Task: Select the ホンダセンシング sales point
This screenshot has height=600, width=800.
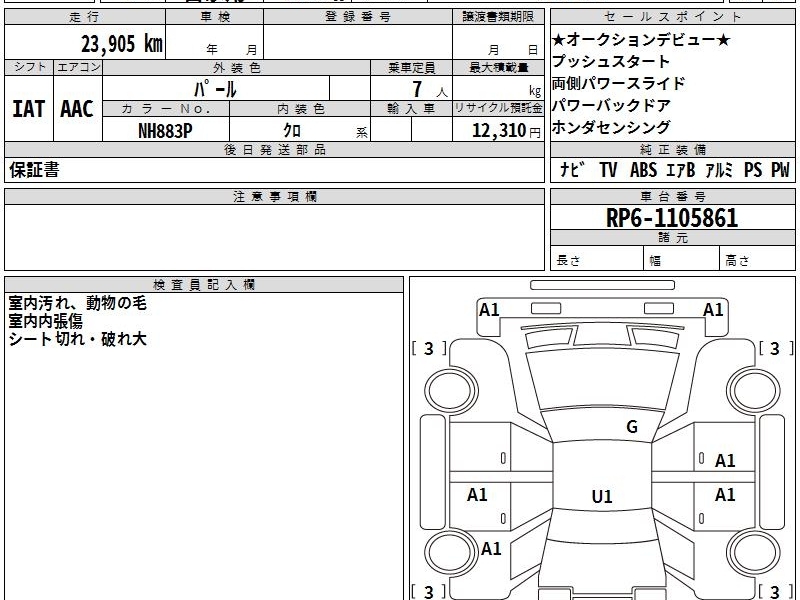Action: pos(611,127)
